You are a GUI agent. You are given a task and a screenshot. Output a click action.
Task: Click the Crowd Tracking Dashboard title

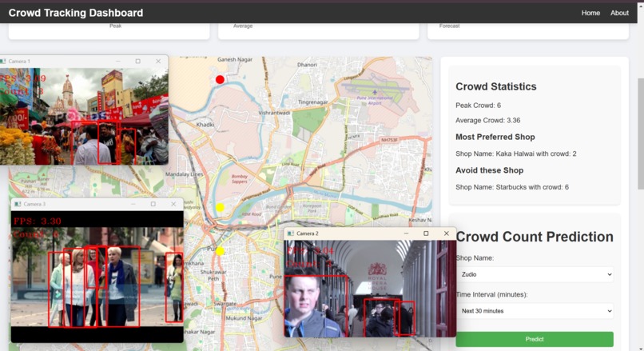[76, 13]
